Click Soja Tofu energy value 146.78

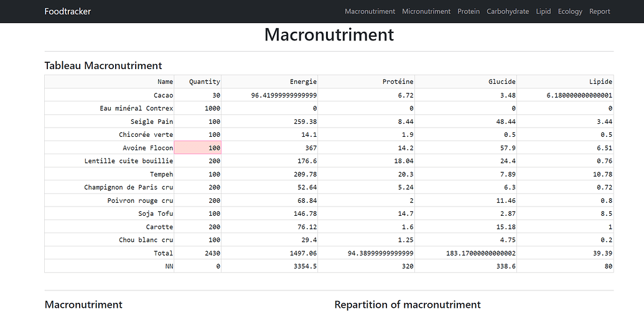[269, 213]
